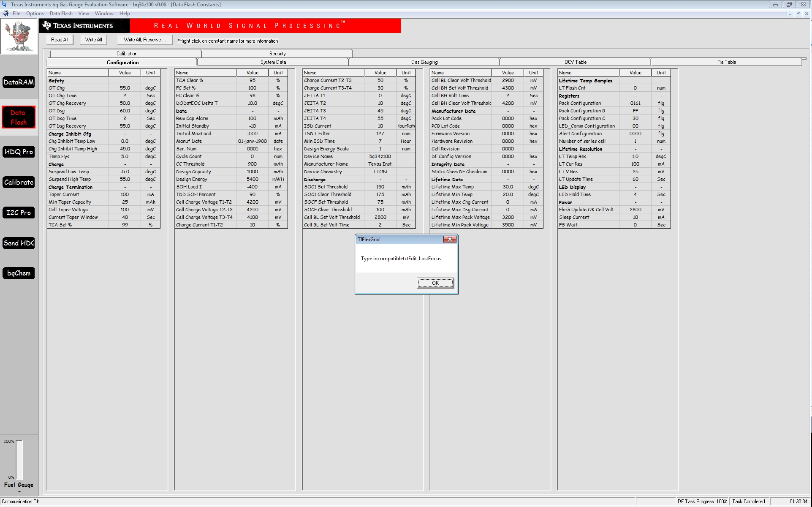Viewport: 812px width, 507px height.
Task: Click the Task Completed status field
Action: pos(749,502)
